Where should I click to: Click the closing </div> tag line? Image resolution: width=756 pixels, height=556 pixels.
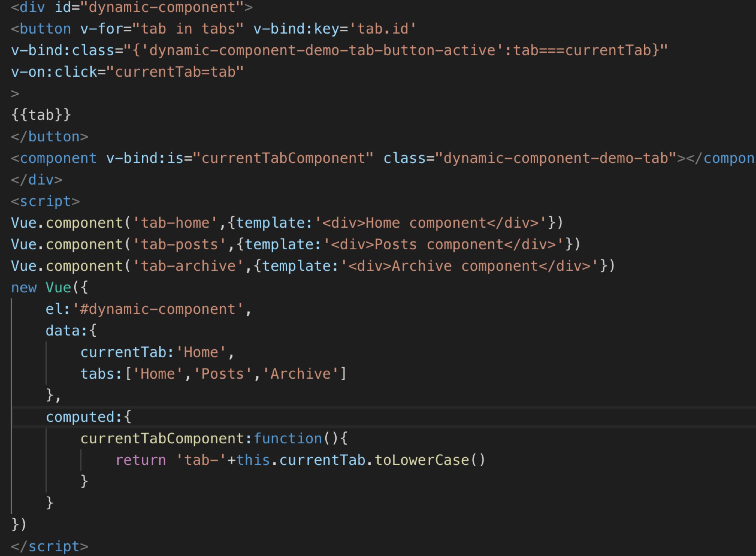(37, 180)
